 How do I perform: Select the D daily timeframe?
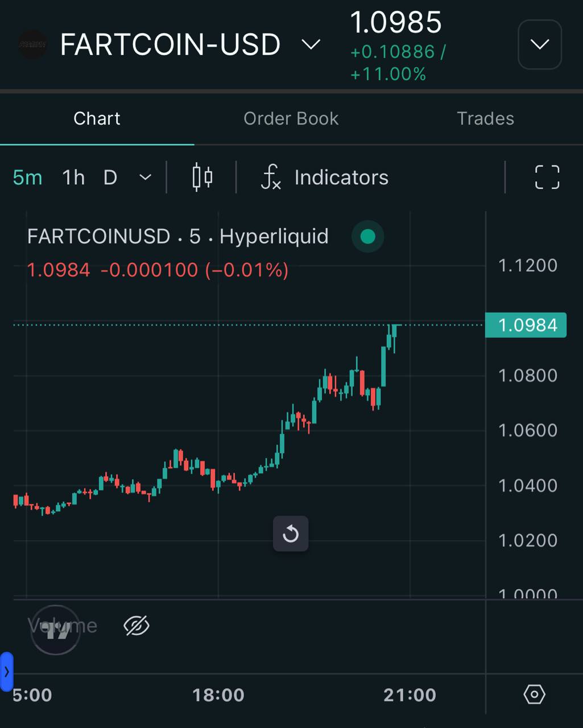point(110,177)
